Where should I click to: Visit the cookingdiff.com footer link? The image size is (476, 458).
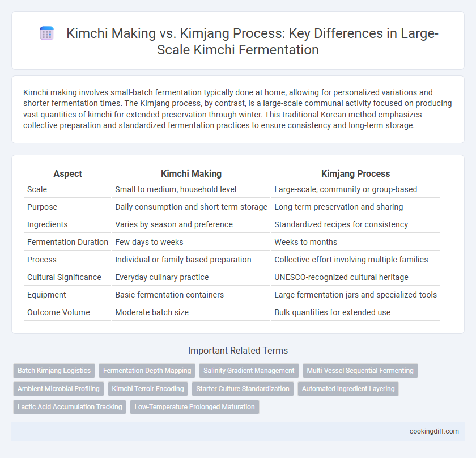[x=434, y=431]
